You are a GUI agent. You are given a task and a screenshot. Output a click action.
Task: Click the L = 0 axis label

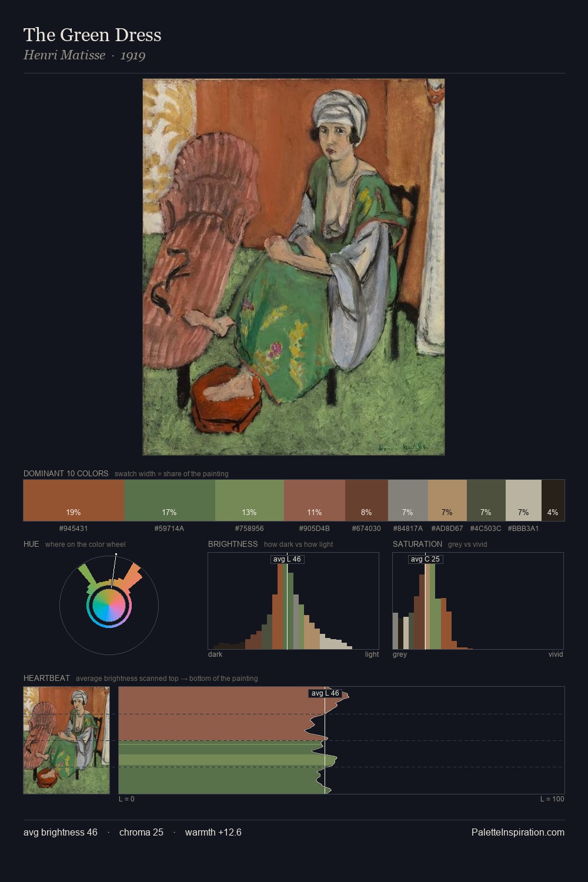[126, 799]
